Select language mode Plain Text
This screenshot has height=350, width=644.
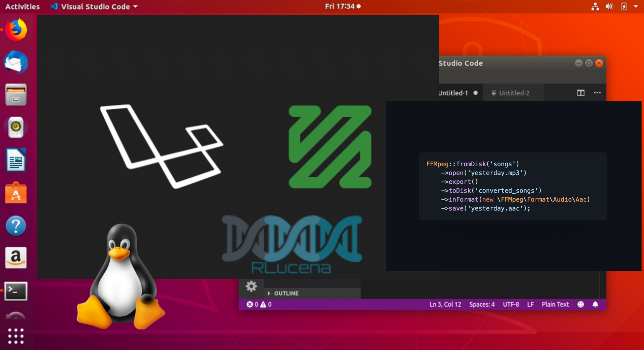(555, 304)
